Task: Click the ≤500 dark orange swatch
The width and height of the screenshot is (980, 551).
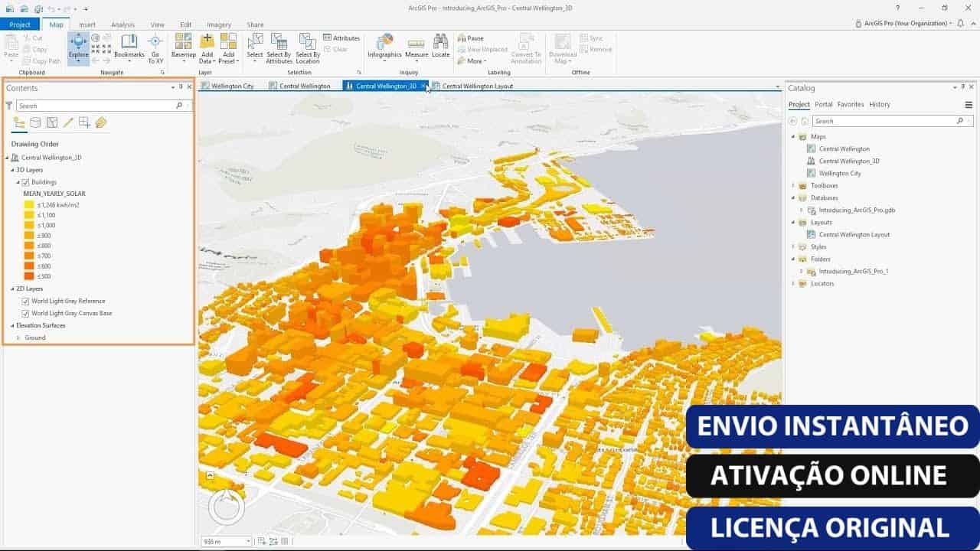Action: pos(29,276)
